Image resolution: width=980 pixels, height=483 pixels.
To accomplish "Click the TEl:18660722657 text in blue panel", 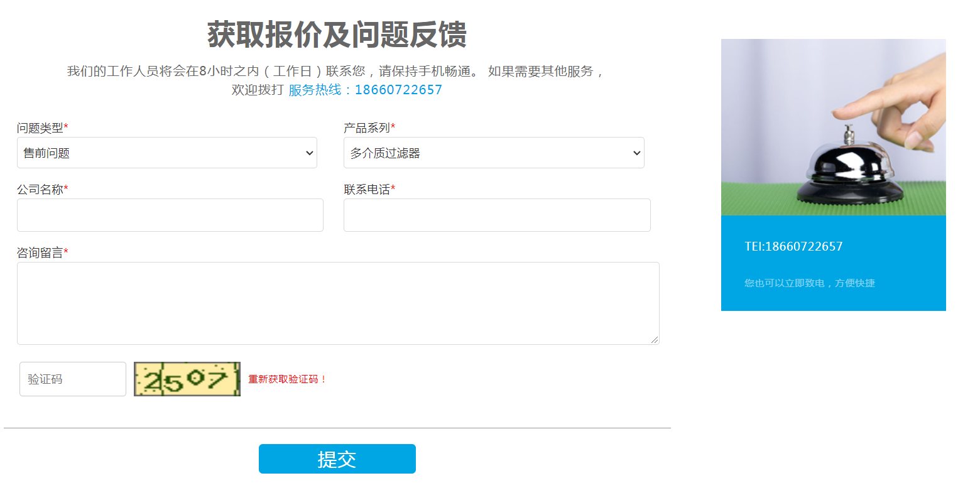I will pyautogui.click(x=793, y=246).
